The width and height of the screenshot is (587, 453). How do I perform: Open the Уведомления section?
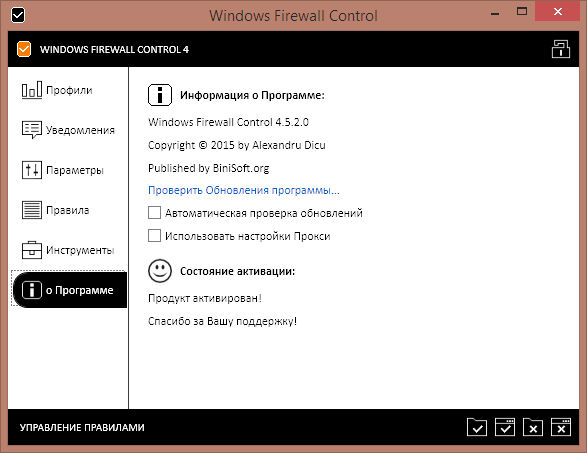coord(69,130)
